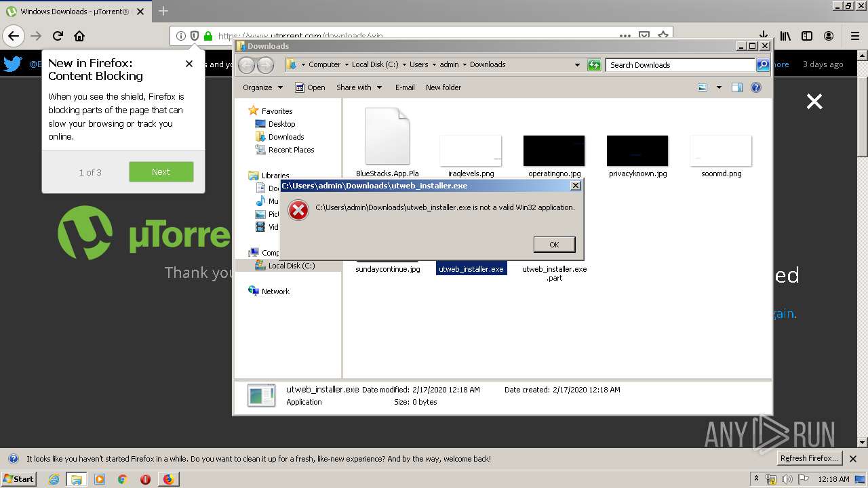
Task: Open Internet Explorer from the taskbar
Action: [54, 479]
